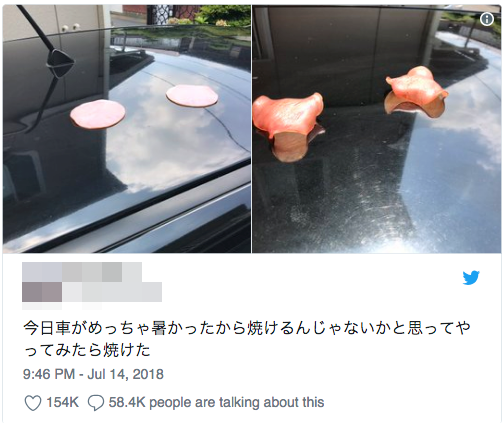
Task: Click the tweet text second line ending 焼けた
Action: (87, 351)
